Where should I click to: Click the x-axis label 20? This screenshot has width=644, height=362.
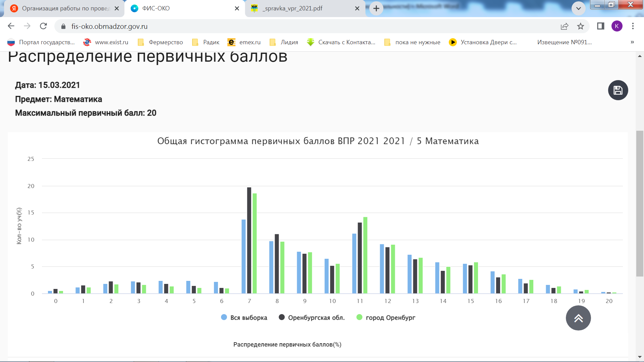point(609,301)
